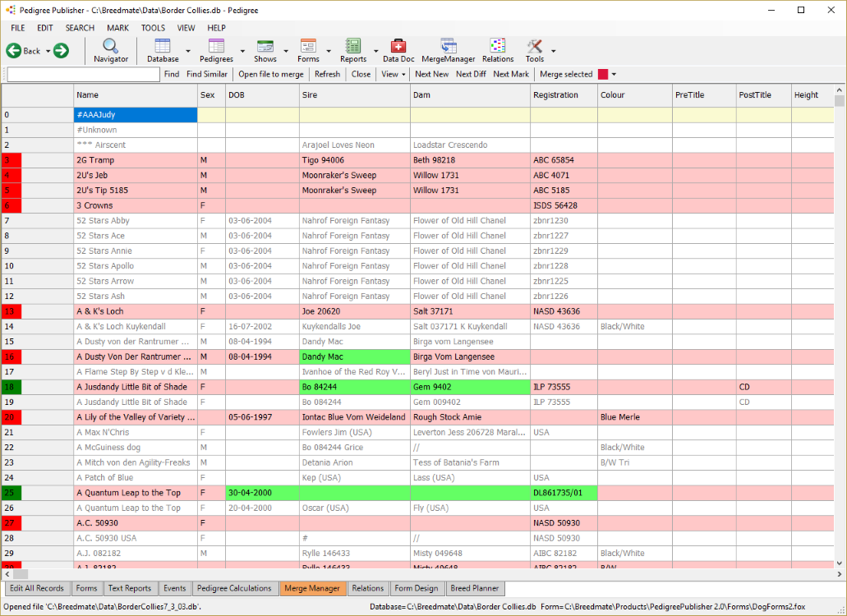Click the Find button
847x616 pixels.
tap(172, 74)
